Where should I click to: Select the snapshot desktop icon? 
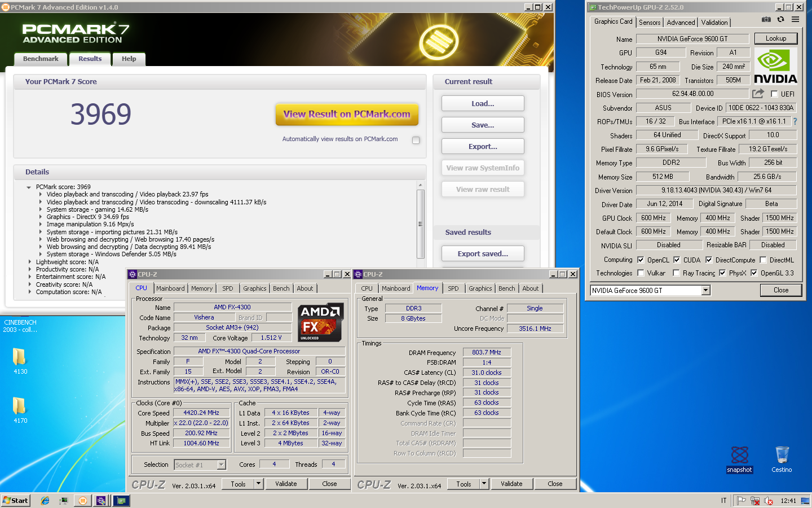pos(739,460)
